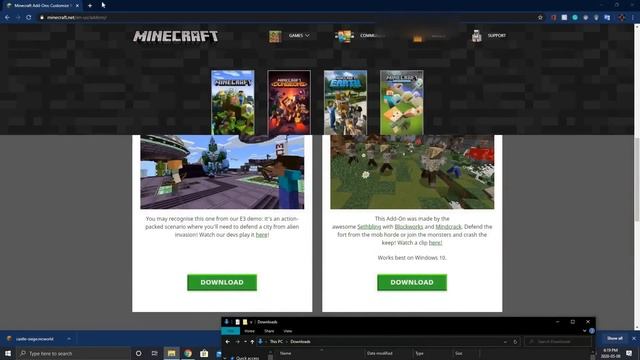Sort by the Date modified column header
This screenshot has height=360, width=640.
pos(379,353)
